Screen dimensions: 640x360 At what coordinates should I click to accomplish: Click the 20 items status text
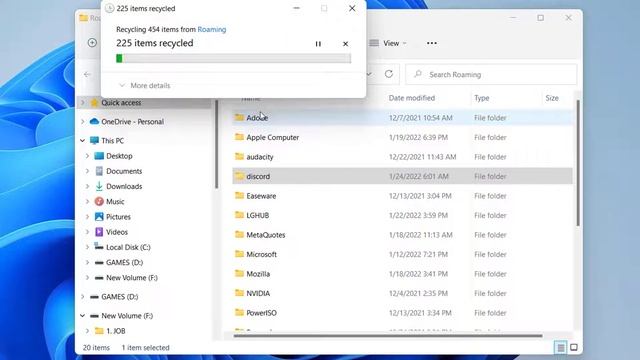coord(96,348)
